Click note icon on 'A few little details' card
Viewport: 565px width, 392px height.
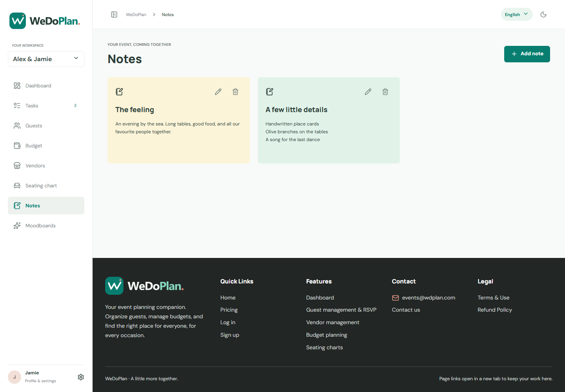pos(270,92)
